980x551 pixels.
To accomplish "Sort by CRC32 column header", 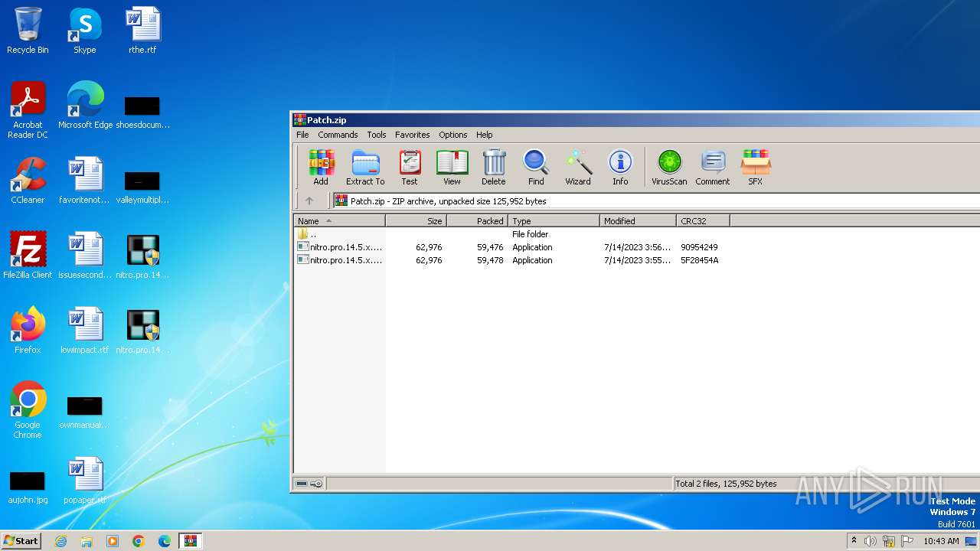I will [x=704, y=221].
